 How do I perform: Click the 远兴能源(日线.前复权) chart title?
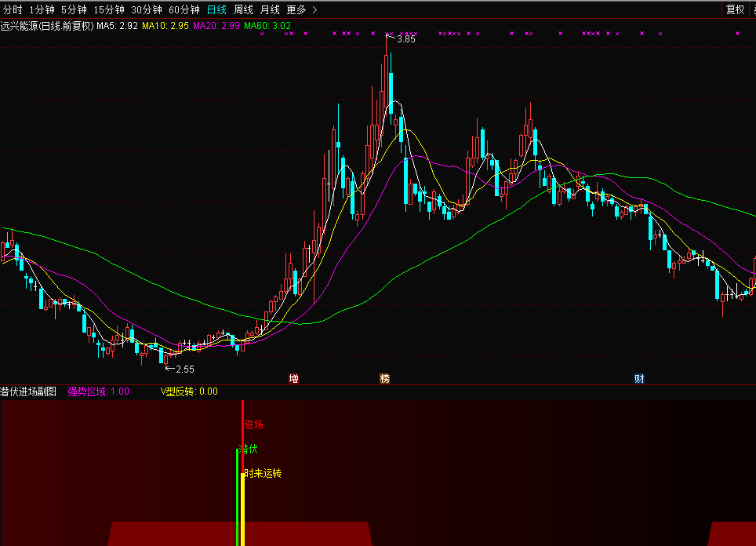(47, 26)
